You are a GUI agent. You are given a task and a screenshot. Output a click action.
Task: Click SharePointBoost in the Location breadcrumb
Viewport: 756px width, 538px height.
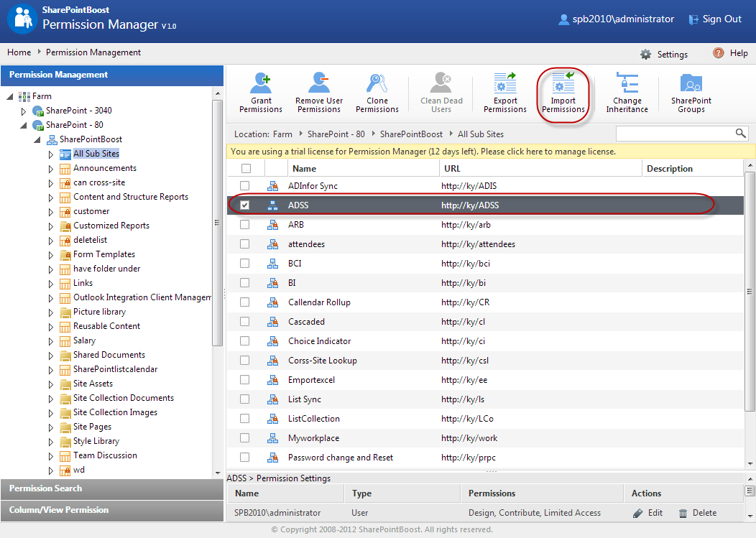tap(411, 134)
